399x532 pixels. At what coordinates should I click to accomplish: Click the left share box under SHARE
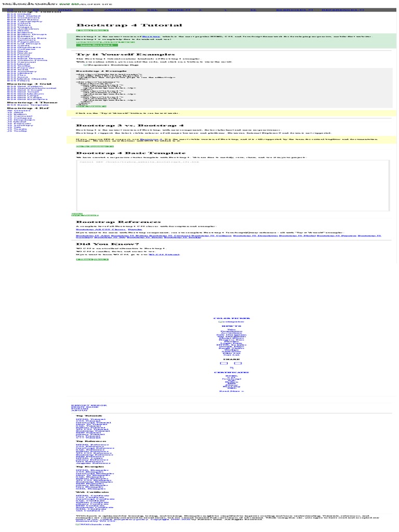(x=224, y=363)
